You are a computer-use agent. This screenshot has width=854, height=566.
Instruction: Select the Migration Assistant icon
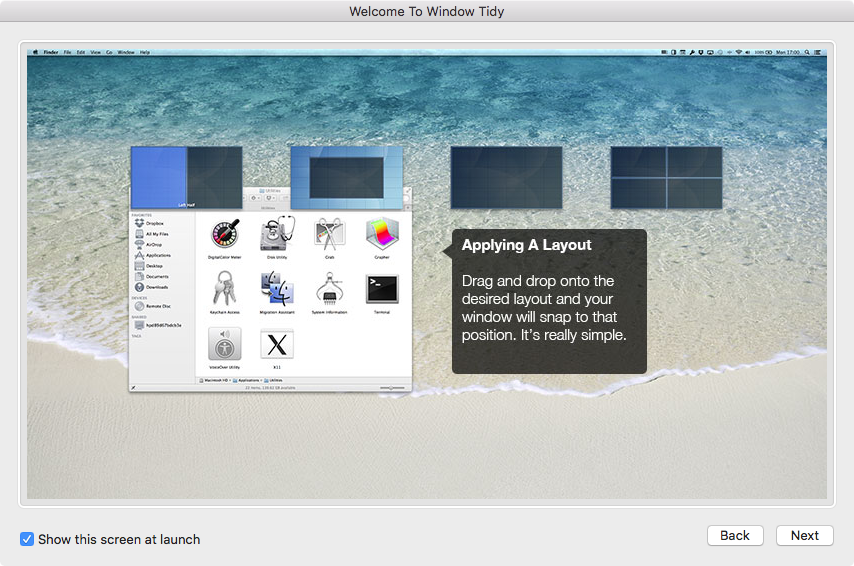[x=277, y=289]
